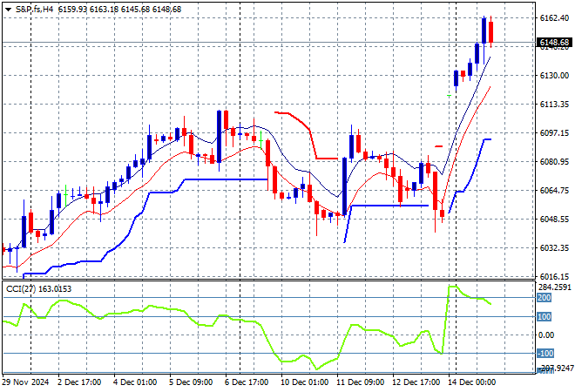Image resolution: width=575 pixels, height=392 pixels.
Task: Select the latest red candlestick near 6148
Action: [x=490, y=32]
